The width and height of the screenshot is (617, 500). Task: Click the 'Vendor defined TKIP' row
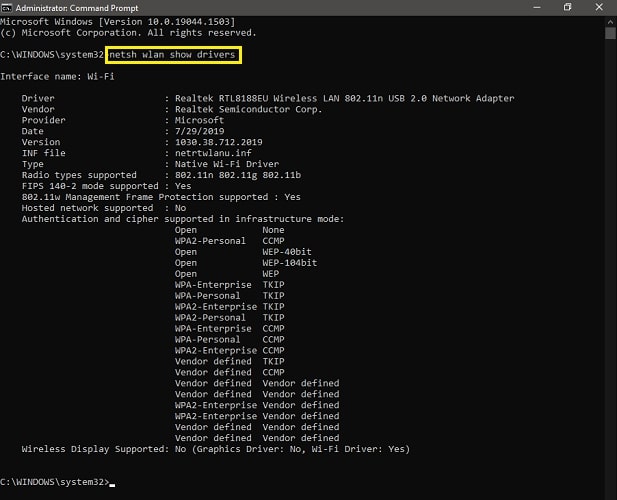coord(230,362)
